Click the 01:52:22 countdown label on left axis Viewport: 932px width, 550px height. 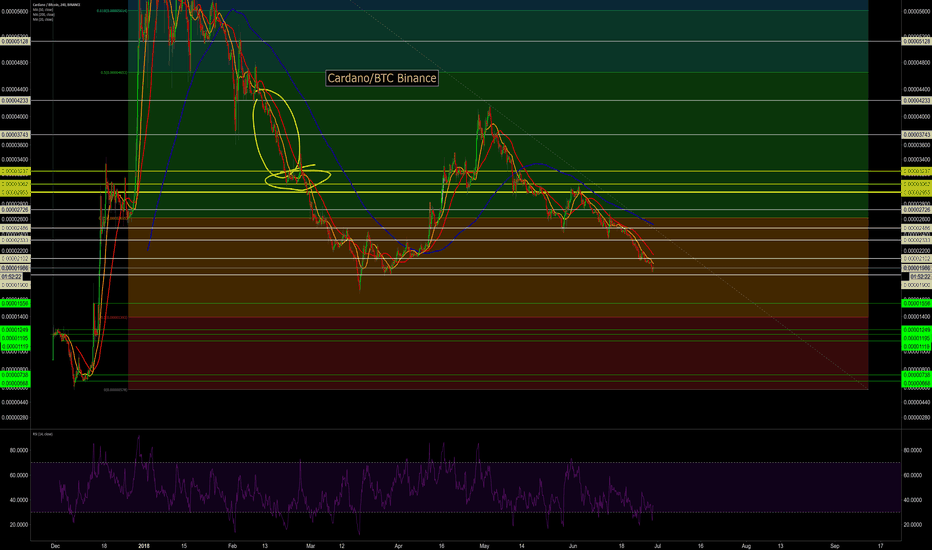(11, 277)
